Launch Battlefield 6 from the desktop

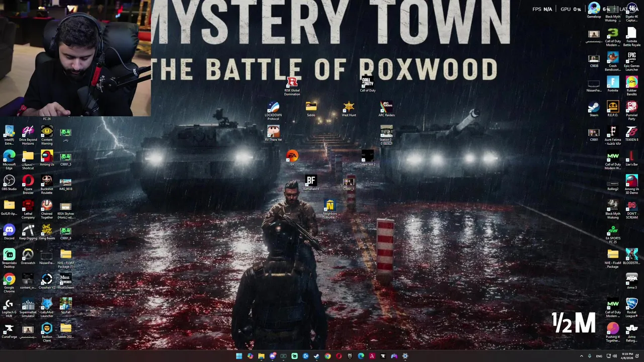click(x=311, y=183)
